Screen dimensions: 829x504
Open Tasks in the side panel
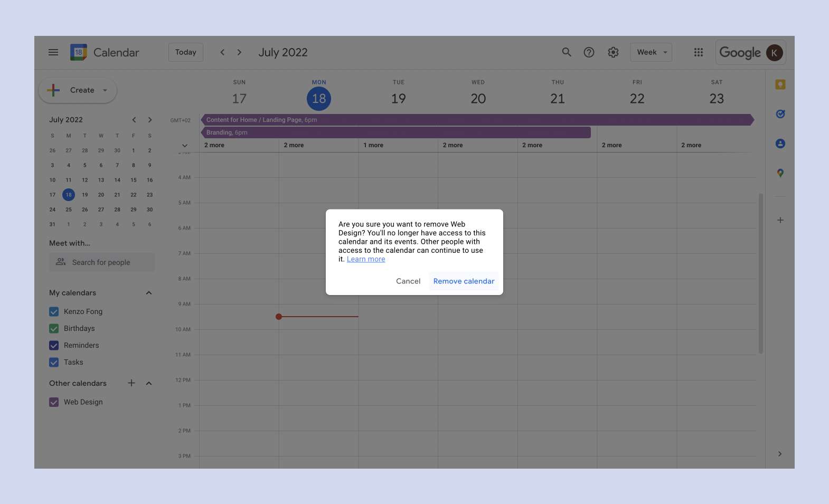780,114
